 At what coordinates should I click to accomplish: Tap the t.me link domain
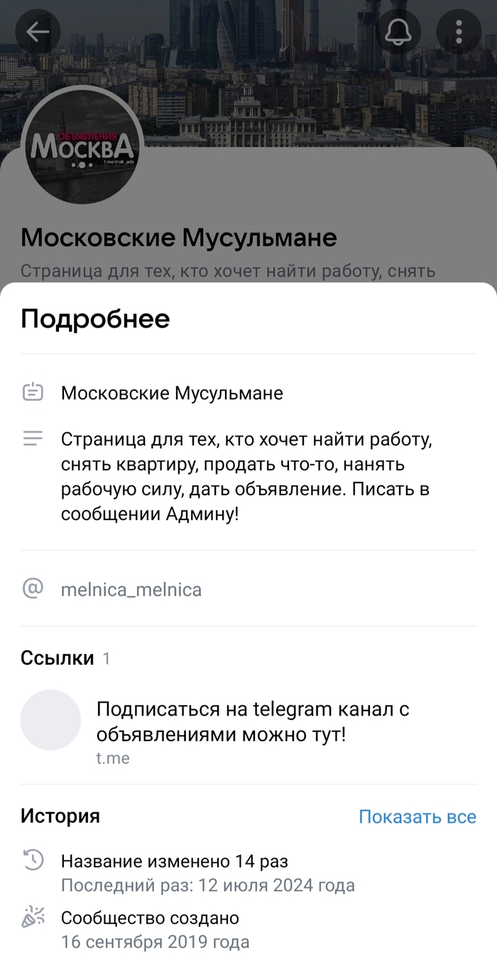point(113,758)
